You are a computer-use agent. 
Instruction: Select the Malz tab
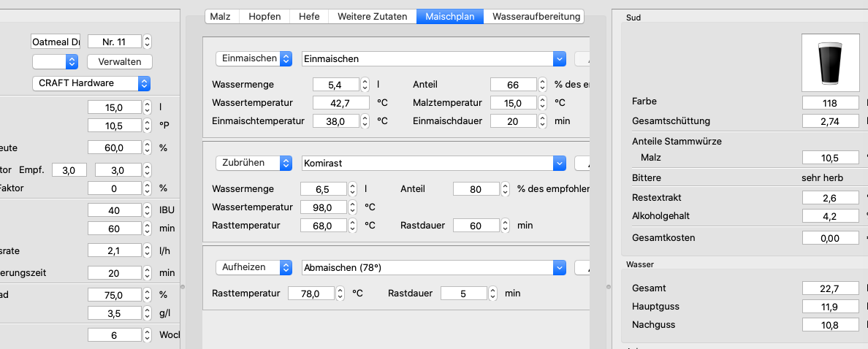(x=220, y=16)
